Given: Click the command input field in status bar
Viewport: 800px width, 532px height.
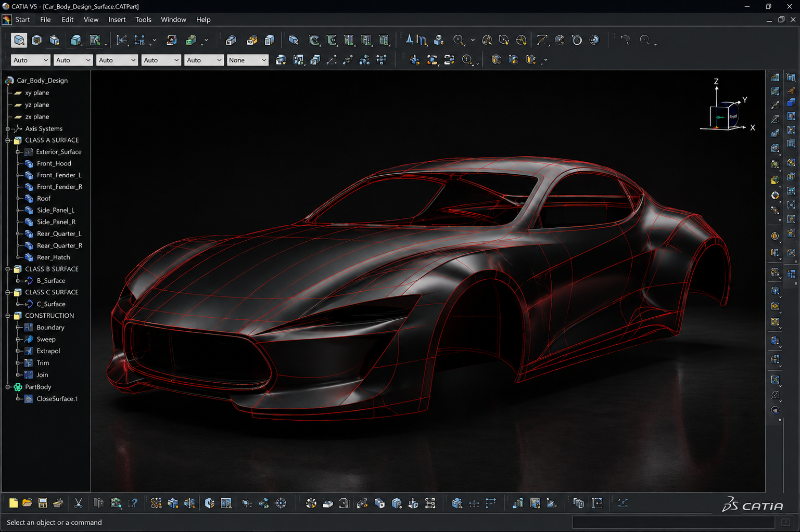Looking at the screenshot, I should tap(674, 522).
